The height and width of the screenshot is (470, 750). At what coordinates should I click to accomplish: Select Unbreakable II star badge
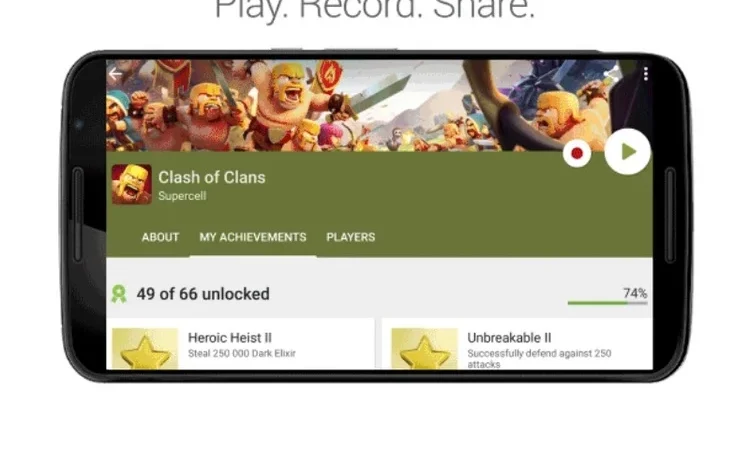pyautogui.click(x=424, y=349)
